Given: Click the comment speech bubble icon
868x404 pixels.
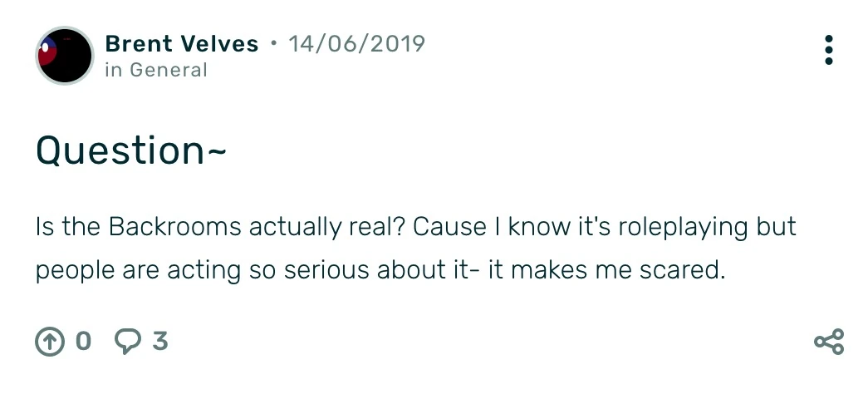Looking at the screenshot, I should pyautogui.click(x=127, y=342).
